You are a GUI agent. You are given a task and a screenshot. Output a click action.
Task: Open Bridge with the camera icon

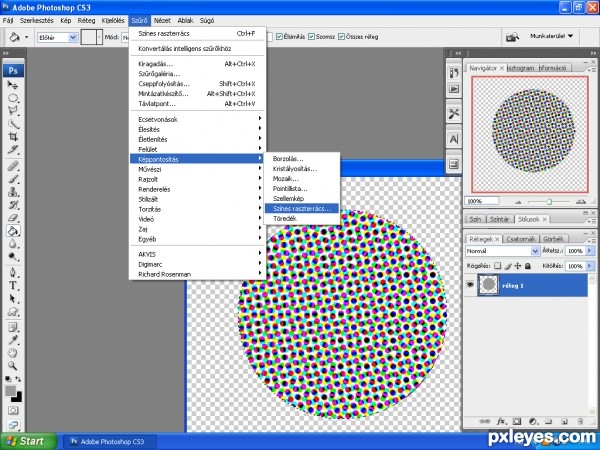[x=512, y=37]
